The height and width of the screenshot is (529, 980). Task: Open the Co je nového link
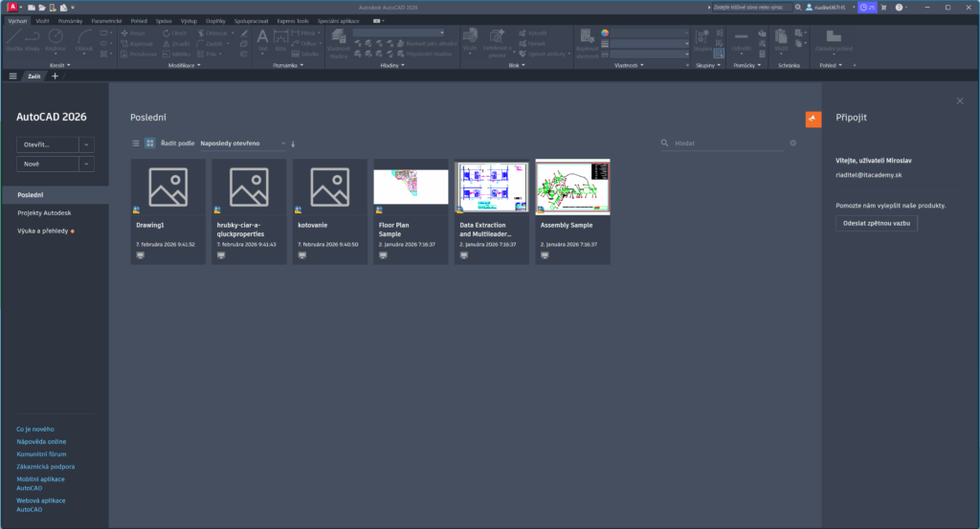35,430
